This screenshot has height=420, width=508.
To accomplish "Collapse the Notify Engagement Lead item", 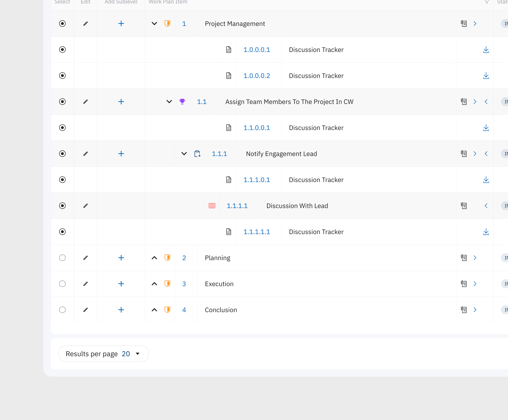I will pos(184,154).
